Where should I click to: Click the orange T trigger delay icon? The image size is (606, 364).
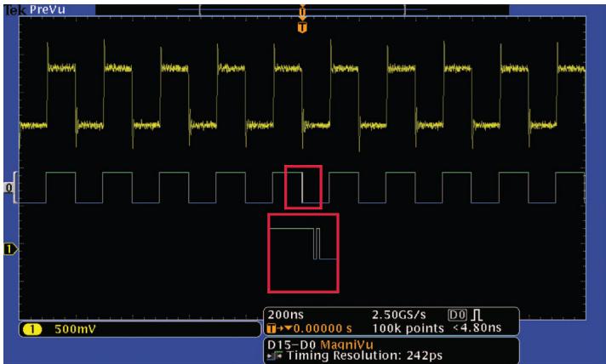point(272,328)
